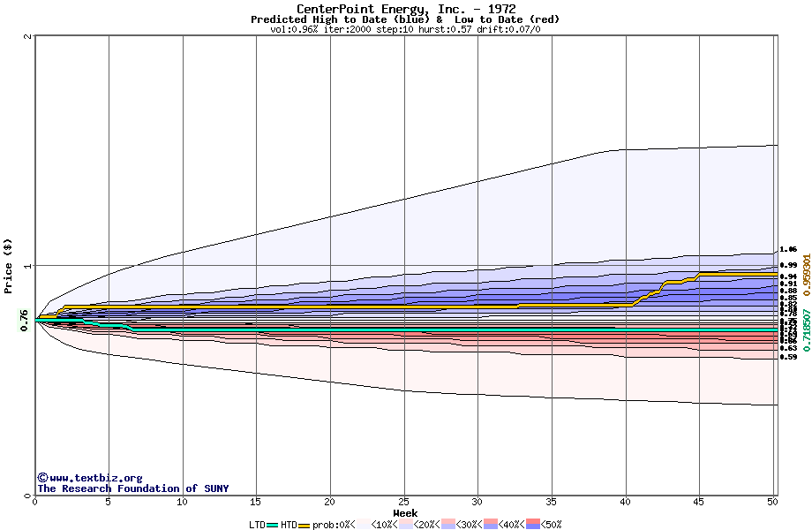Click the "0.85" right-edge price label

pyautogui.click(x=788, y=298)
